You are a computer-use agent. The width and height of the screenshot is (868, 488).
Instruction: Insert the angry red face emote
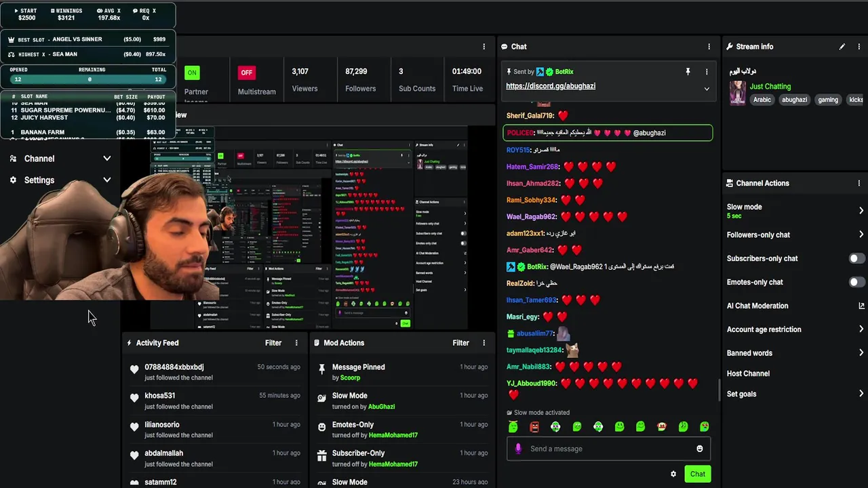(x=534, y=426)
